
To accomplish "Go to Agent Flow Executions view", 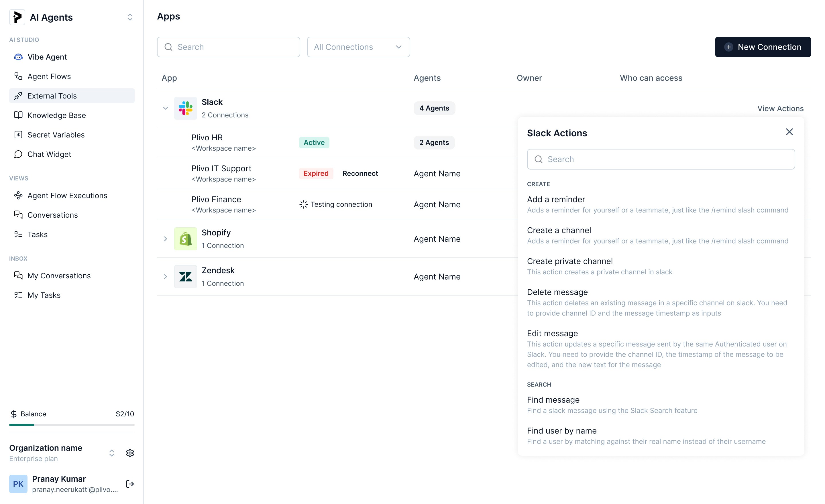I will click(x=67, y=195).
